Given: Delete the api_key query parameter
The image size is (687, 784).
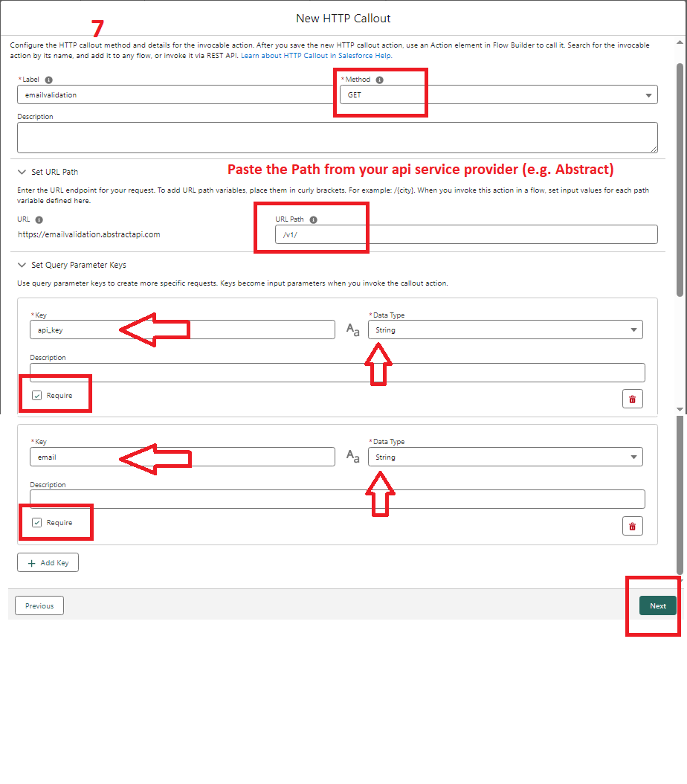Looking at the screenshot, I should coord(632,399).
